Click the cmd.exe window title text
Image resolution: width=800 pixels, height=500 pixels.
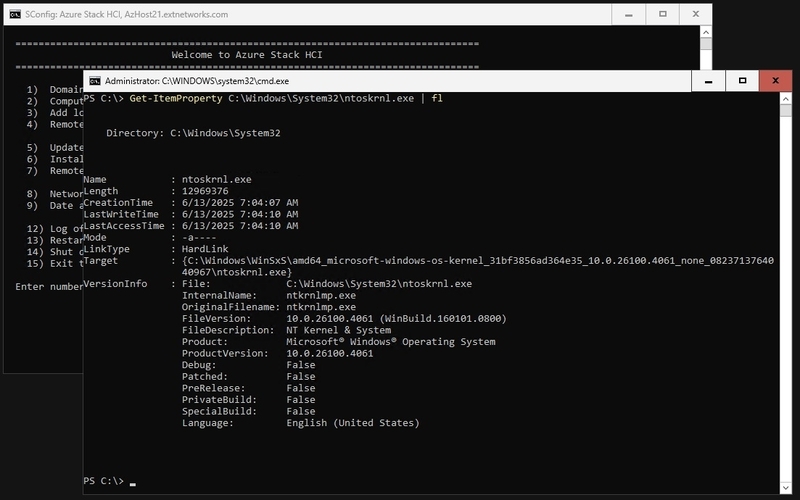point(197,81)
